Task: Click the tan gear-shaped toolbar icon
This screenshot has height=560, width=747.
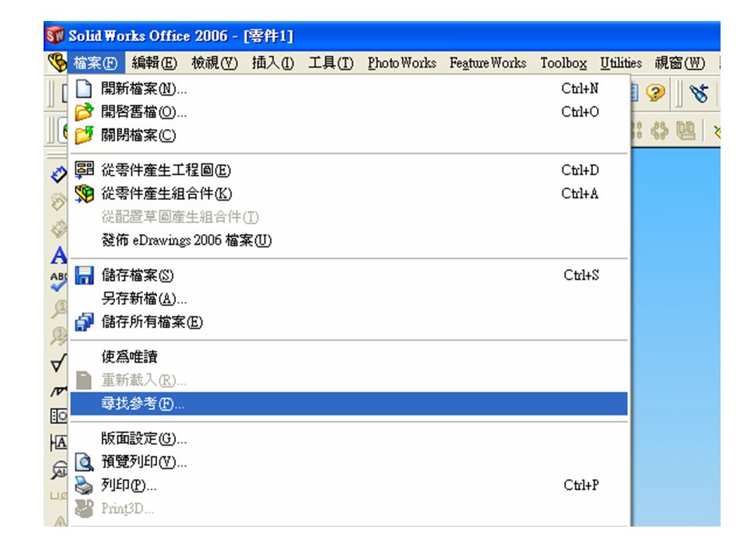Action: point(660,131)
